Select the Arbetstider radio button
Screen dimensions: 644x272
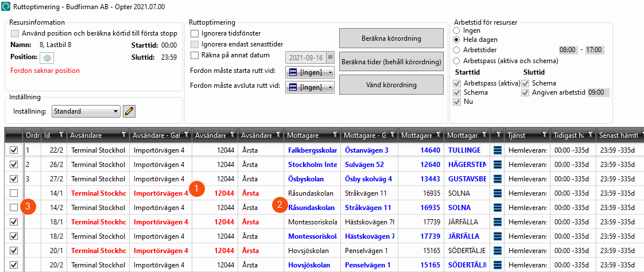[x=456, y=50]
